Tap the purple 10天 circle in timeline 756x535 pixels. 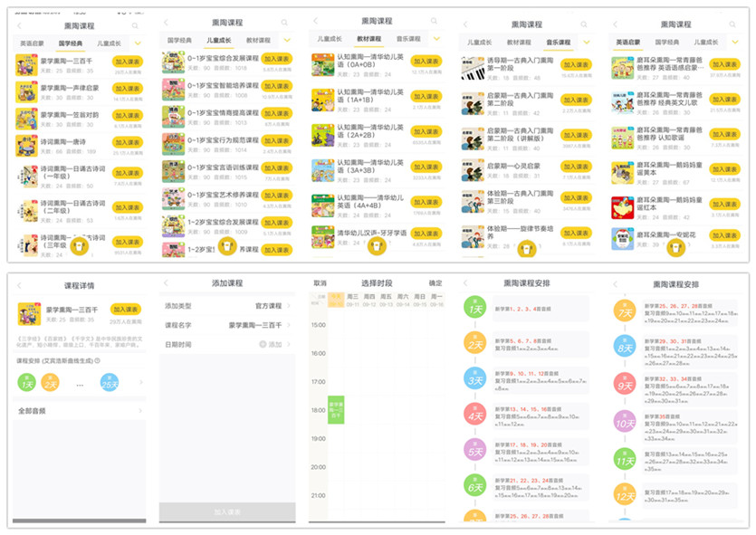(624, 423)
